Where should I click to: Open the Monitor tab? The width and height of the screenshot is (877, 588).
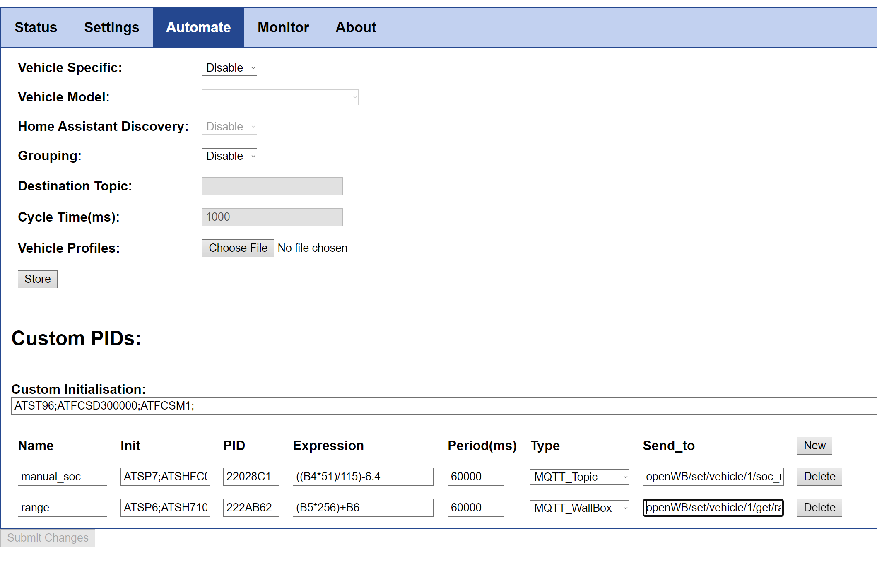283,27
